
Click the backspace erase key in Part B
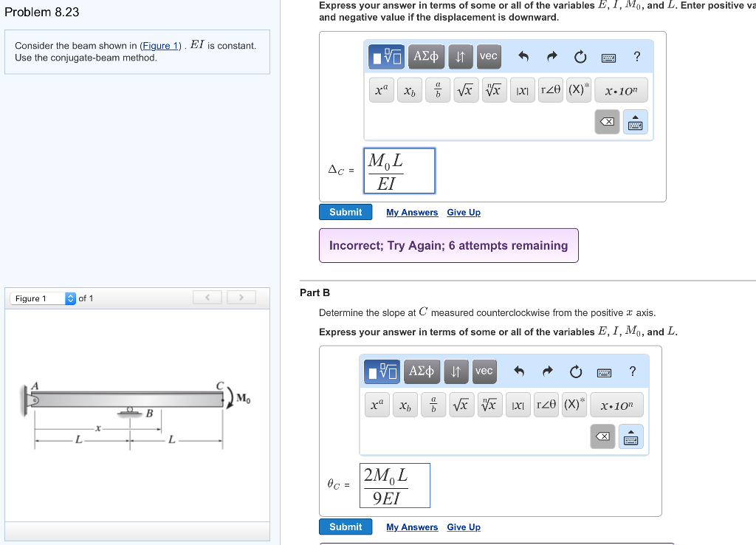[x=602, y=436]
